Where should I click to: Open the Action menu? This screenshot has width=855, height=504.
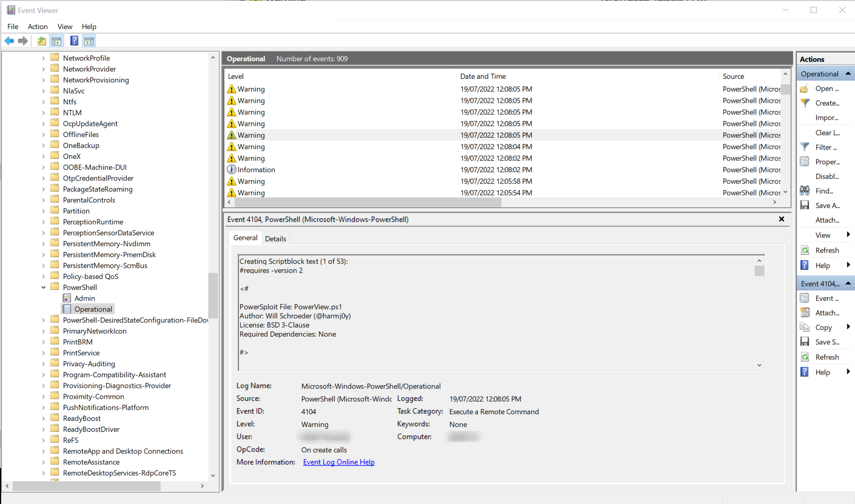[x=38, y=26]
